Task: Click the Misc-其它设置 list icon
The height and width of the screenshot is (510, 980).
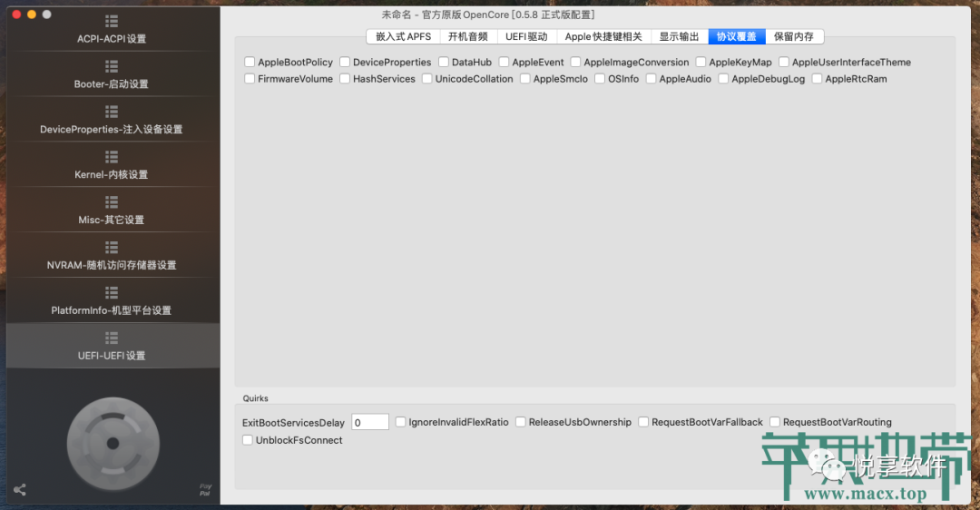Action: point(112,201)
